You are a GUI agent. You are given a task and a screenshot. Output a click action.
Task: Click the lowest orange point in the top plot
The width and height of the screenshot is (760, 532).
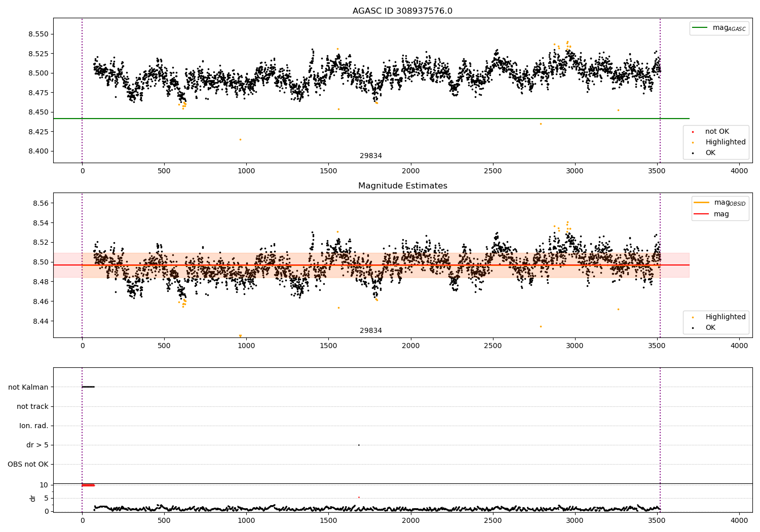point(240,139)
